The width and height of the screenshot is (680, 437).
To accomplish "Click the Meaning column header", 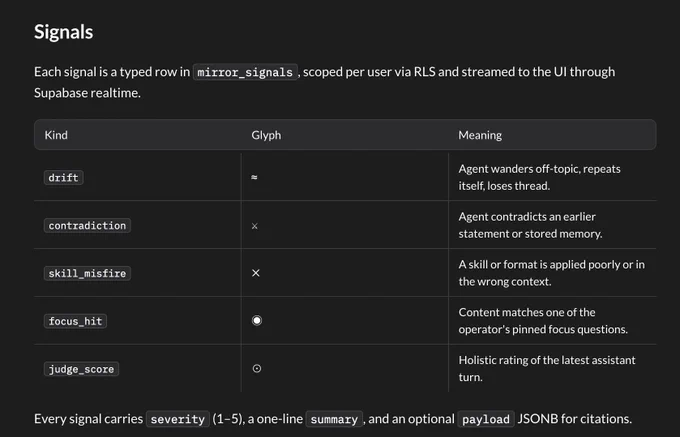I will pyautogui.click(x=480, y=135).
